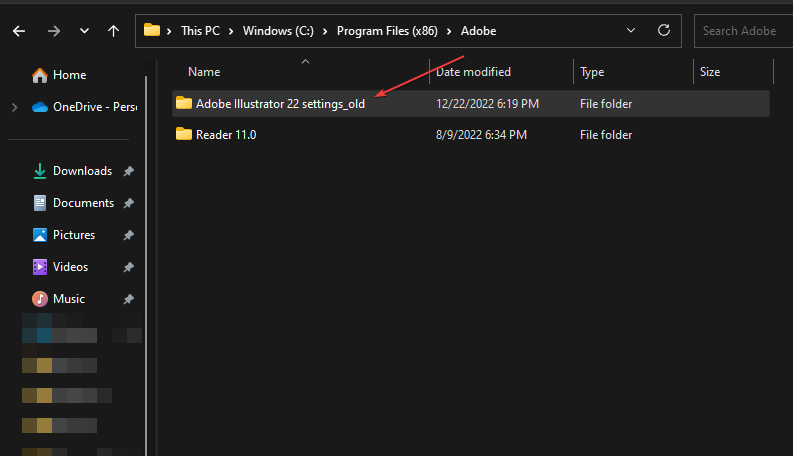Image resolution: width=793 pixels, height=456 pixels.
Task: Click the Videos film icon
Action: (39, 267)
